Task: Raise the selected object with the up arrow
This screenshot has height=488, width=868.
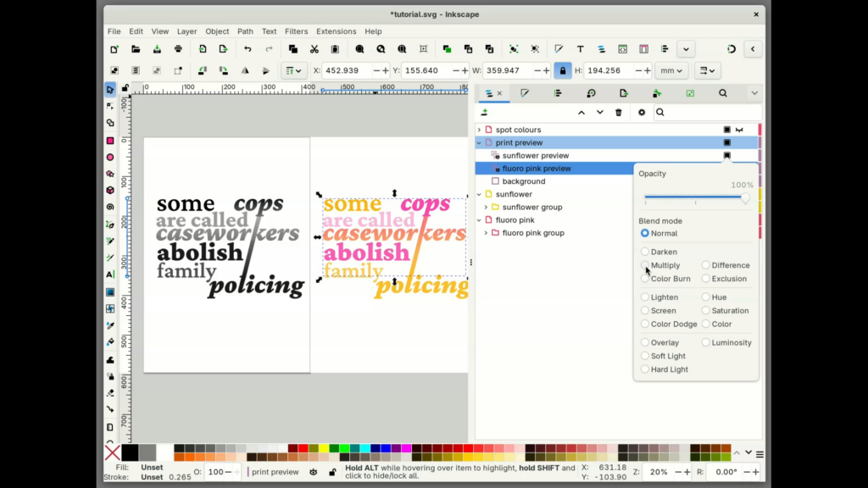Action: pos(581,112)
